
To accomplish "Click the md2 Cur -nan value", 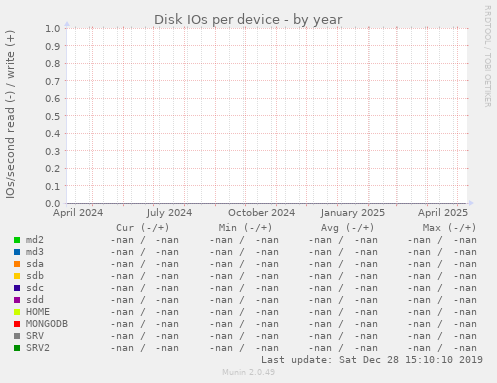I will click(x=145, y=240).
